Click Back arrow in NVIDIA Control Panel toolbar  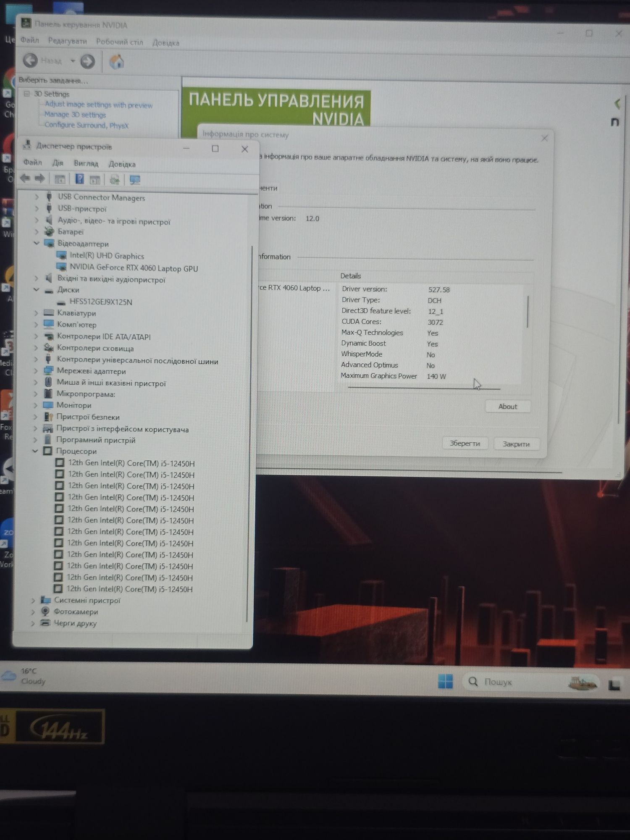(30, 61)
